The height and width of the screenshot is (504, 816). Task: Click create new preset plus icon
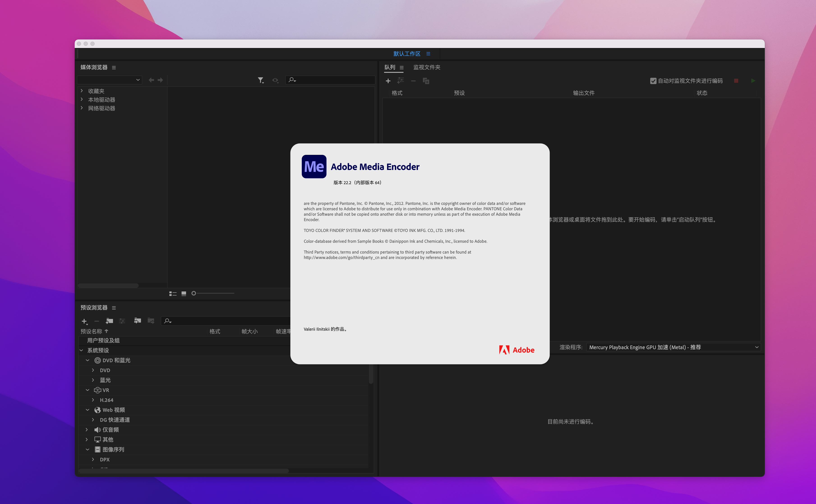tap(84, 321)
